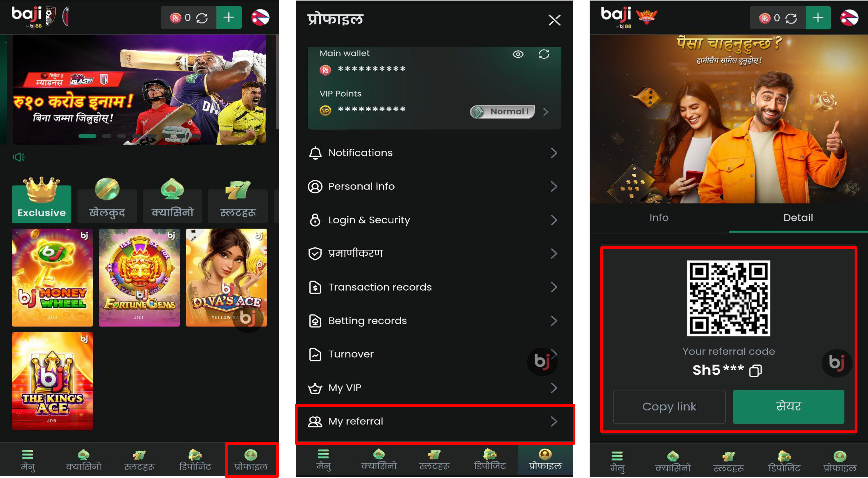Expand the Personal info chevron
The height and width of the screenshot is (478, 868).
[553, 186]
